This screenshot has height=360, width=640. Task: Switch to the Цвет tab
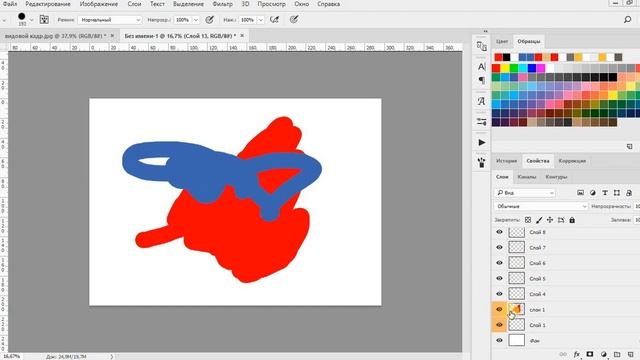[502, 41]
